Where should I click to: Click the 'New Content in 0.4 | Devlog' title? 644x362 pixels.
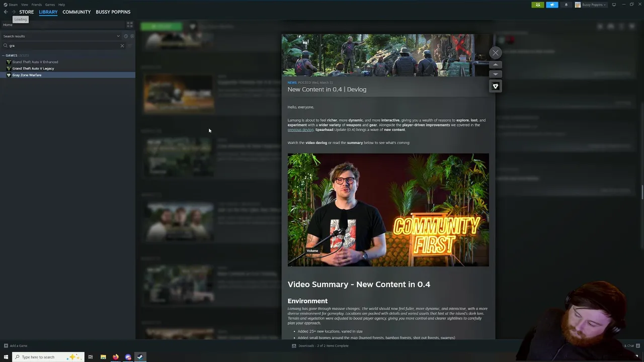[327, 89]
